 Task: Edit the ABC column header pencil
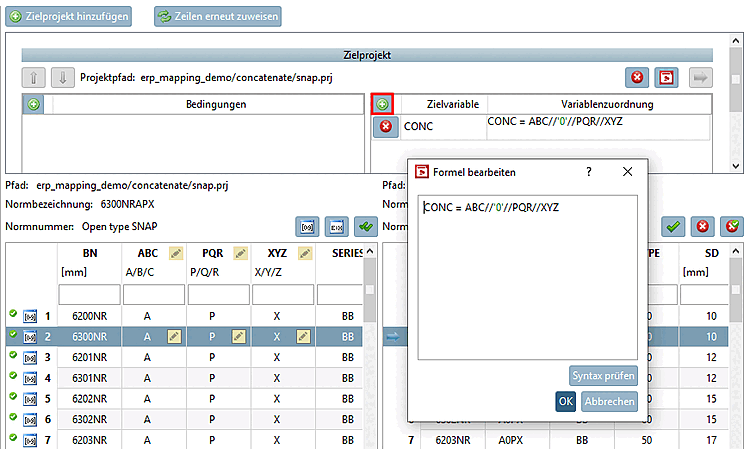[x=176, y=253]
